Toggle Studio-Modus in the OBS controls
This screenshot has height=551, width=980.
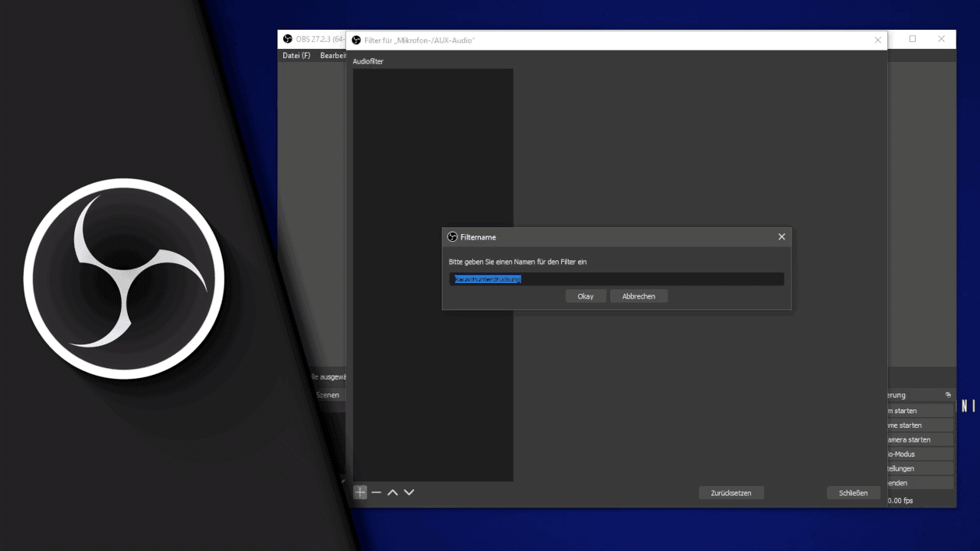[x=920, y=454]
